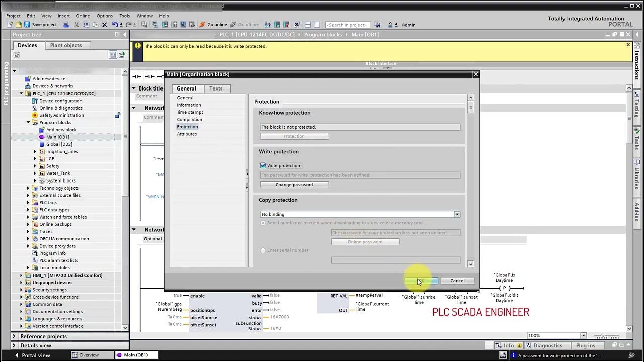Viewport: 644px width, 362px height.
Task: Click Cancel in the Main block dialog
Action: [x=457, y=281]
